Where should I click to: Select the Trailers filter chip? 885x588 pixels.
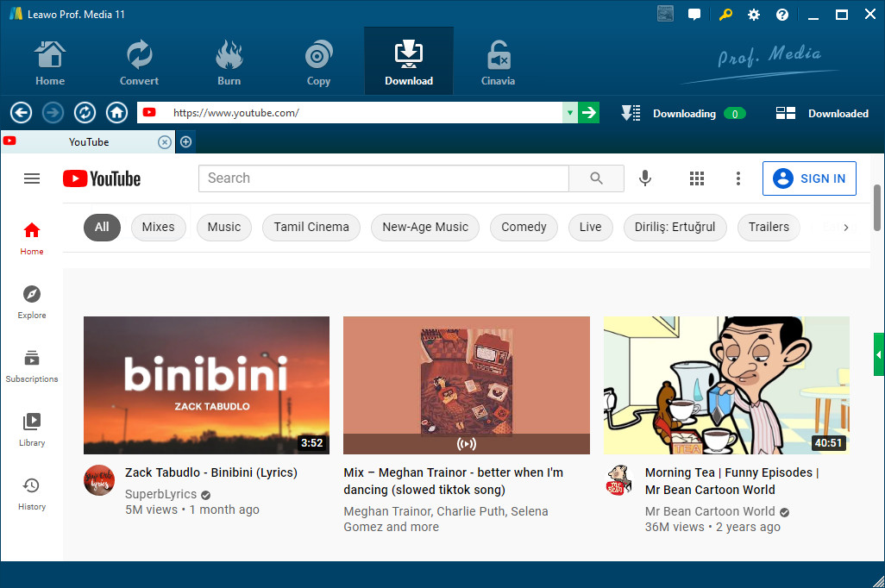click(x=769, y=227)
